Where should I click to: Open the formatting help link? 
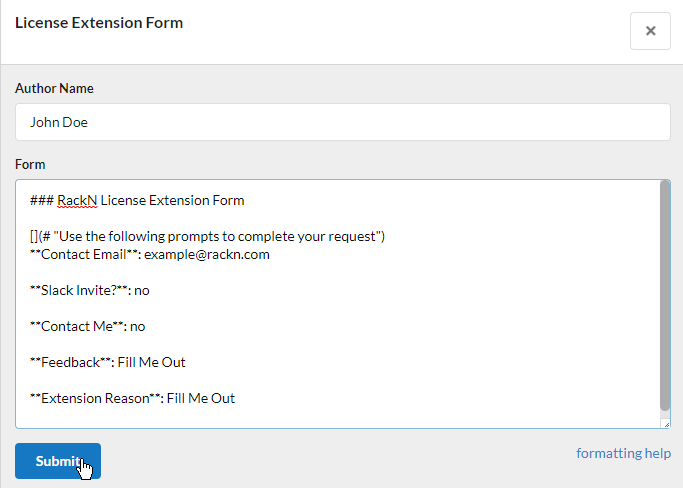(x=623, y=453)
